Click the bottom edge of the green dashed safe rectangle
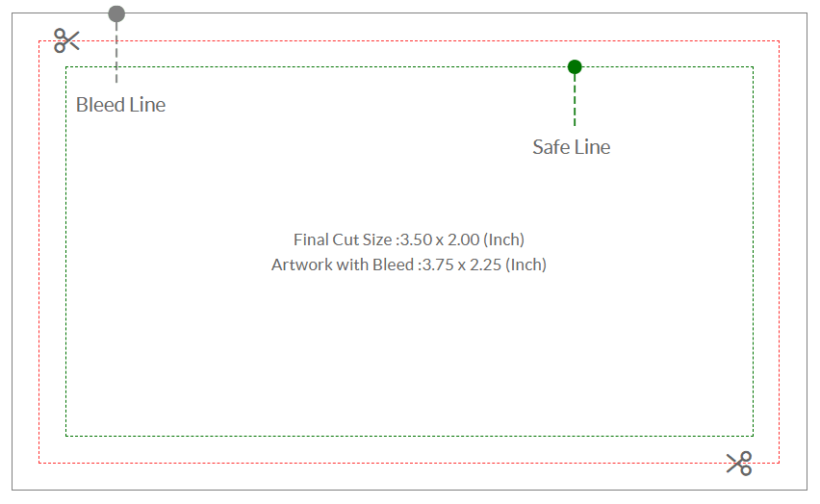 click(409, 436)
